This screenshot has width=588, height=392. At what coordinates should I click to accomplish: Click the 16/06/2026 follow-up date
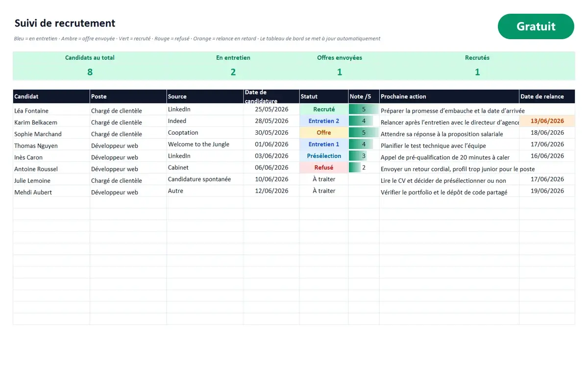[x=547, y=156]
